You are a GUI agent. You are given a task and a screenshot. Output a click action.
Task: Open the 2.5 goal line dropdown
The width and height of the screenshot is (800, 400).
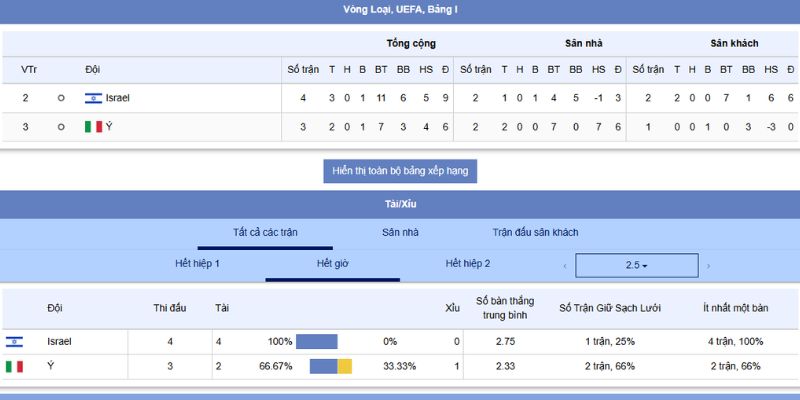(x=636, y=266)
